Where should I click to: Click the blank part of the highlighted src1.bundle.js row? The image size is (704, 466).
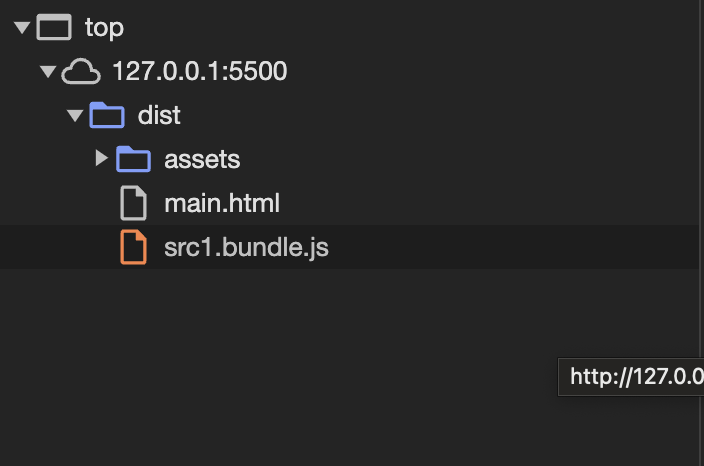pyautogui.click(x=512, y=247)
